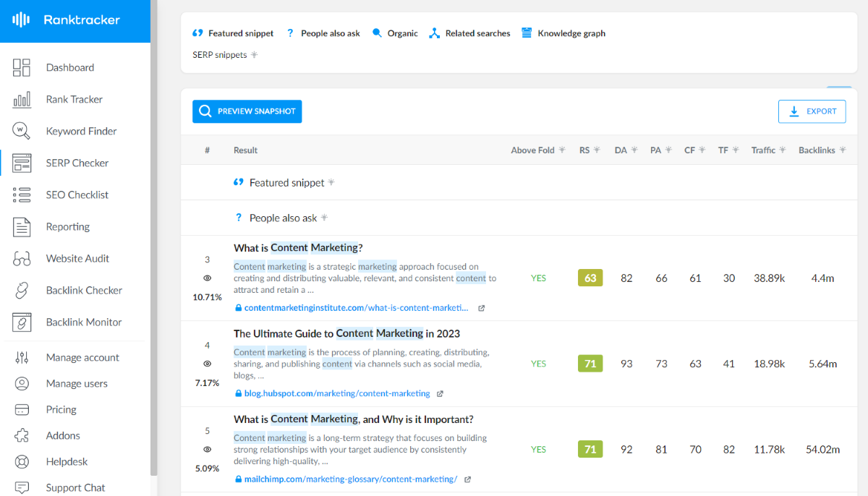This screenshot has width=868, height=496.
Task: Click traffic value 38.89k
Action: click(x=769, y=278)
